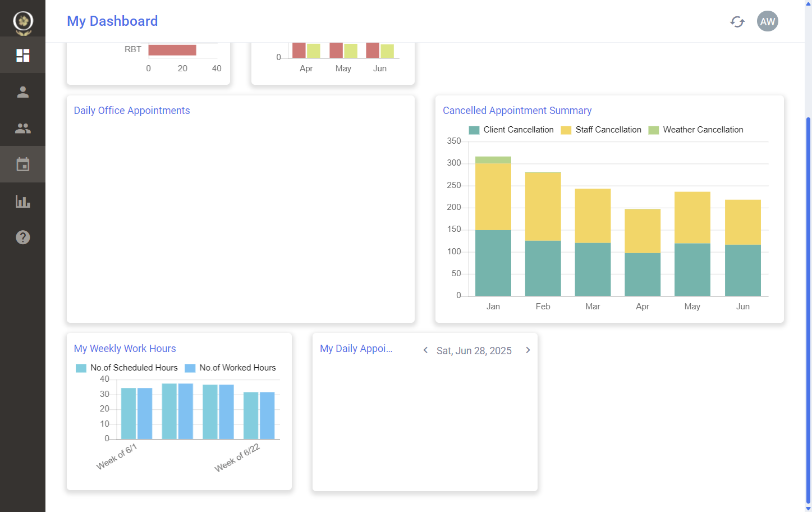Click the May stacked cancellation bar
The height and width of the screenshot is (512, 812).
[692, 244]
